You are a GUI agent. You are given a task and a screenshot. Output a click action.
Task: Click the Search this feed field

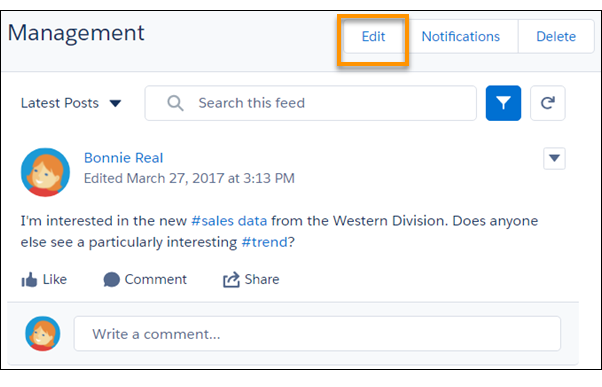311,103
